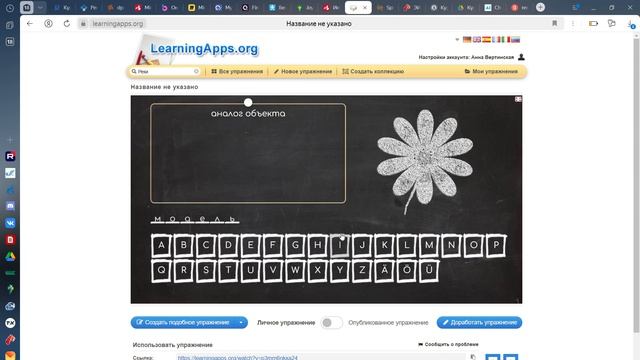Switch to the browser tab labeled Fir
640x360 pixels.
(250, 7)
